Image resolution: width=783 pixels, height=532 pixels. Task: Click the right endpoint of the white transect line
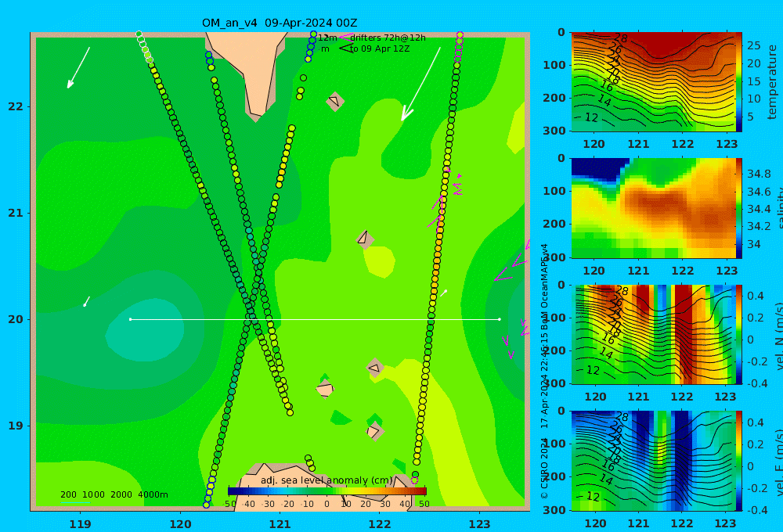(500, 319)
